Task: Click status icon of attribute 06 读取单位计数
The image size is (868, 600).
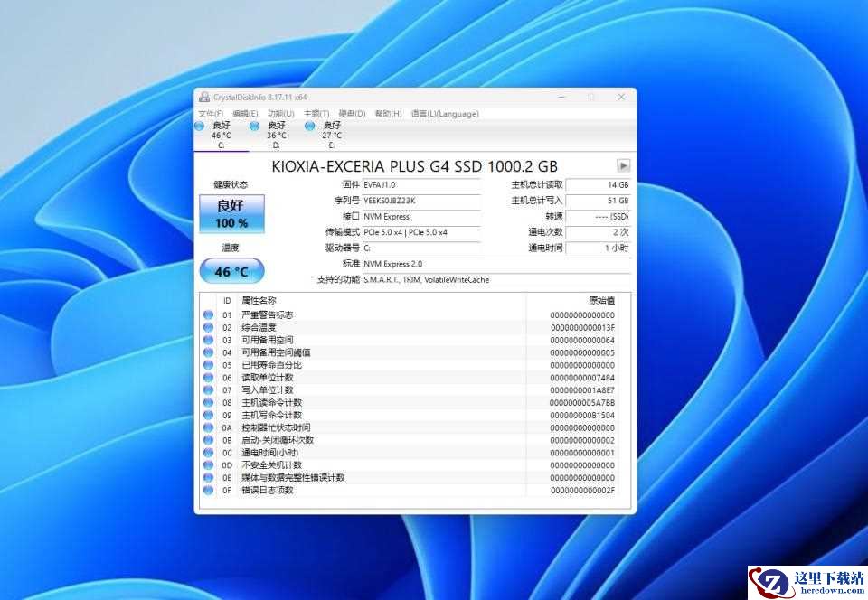Action: click(x=208, y=378)
